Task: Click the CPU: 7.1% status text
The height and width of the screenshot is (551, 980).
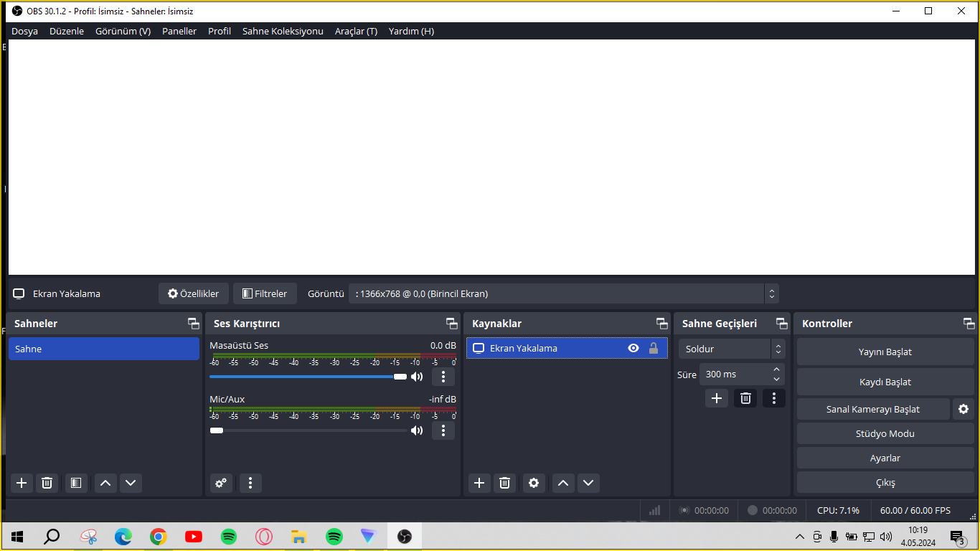Action: [838, 510]
